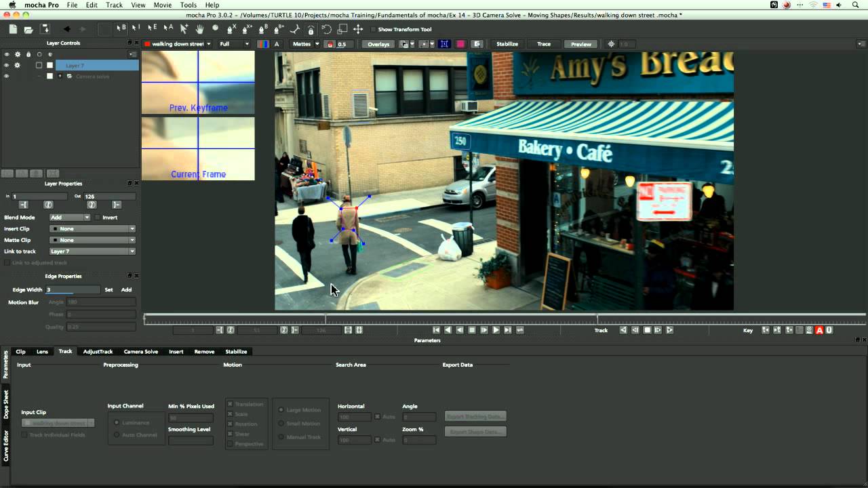Select the Pick Auto (A) selection tool
Screen dimensions: 868x488
pyautogui.click(x=167, y=29)
